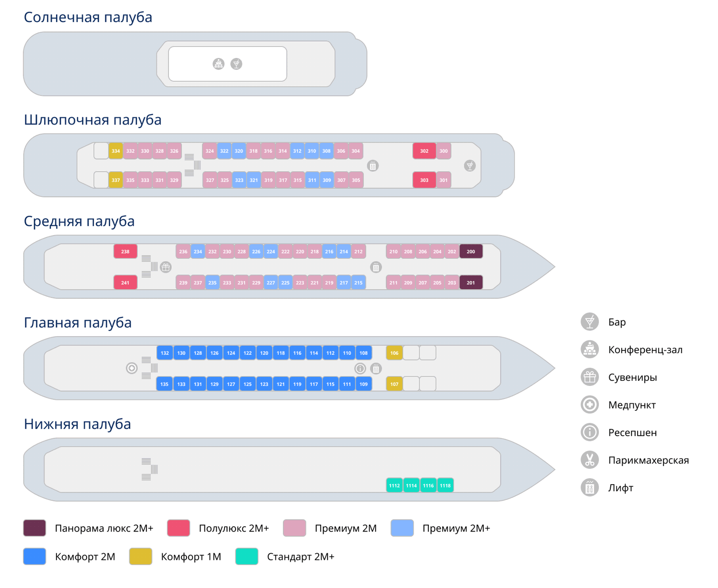Choose cabin 238 on the middle deck
This screenshot has height=588, width=718.
[x=125, y=251]
